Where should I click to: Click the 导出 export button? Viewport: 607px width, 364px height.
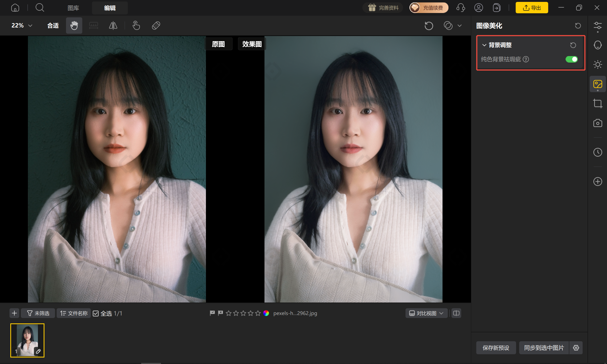click(532, 8)
